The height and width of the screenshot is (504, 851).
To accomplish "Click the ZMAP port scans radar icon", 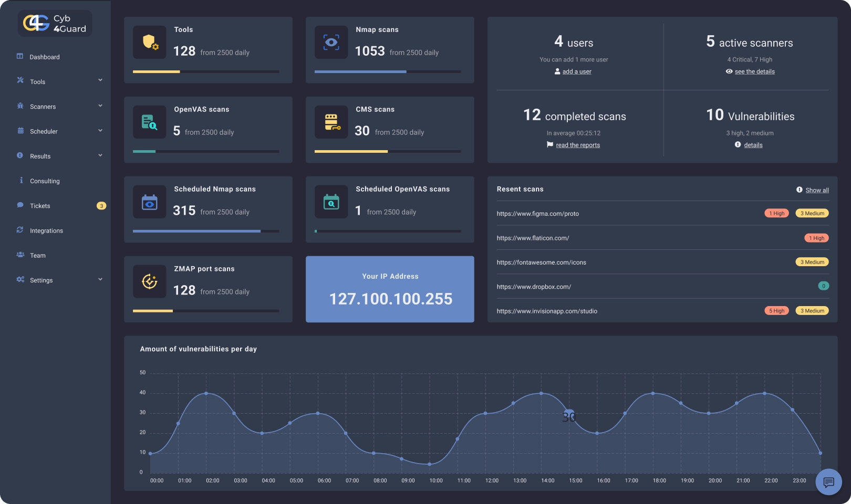I will click(150, 281).
